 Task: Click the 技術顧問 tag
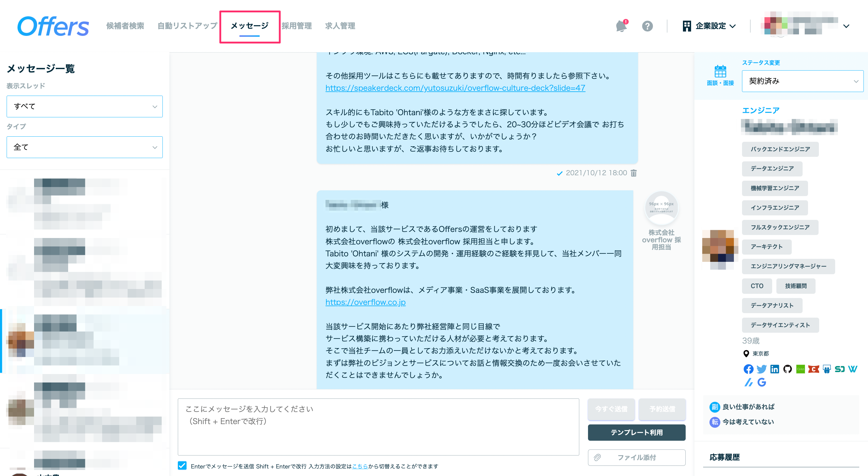click(796, 286)
